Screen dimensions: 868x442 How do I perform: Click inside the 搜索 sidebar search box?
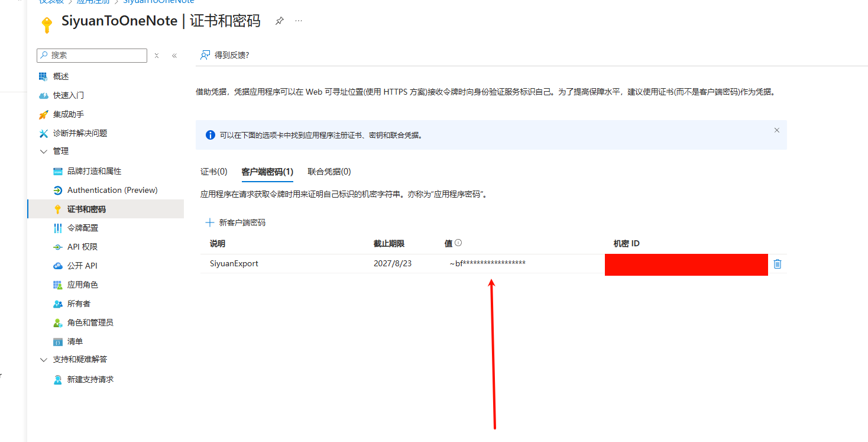[92, 55]
